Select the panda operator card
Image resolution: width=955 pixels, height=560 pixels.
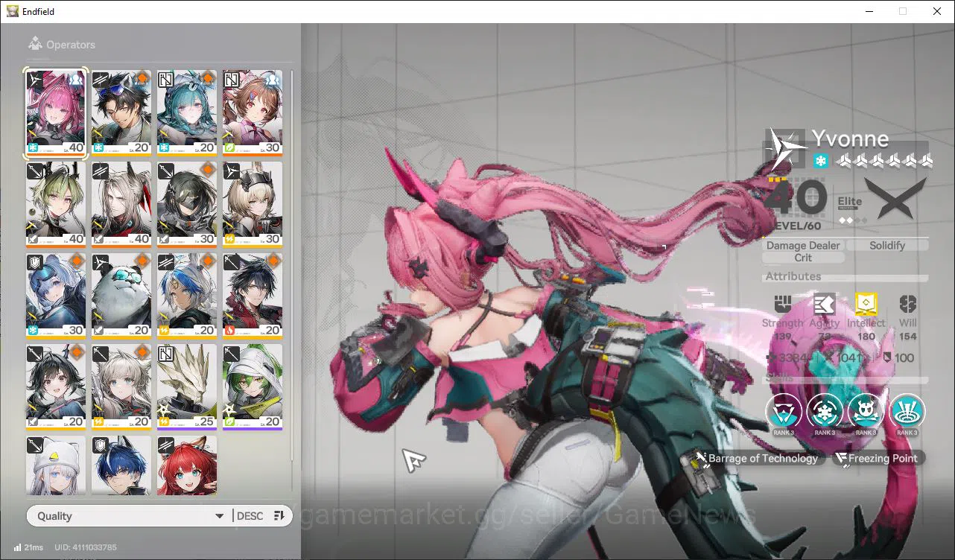coord(121,296)
